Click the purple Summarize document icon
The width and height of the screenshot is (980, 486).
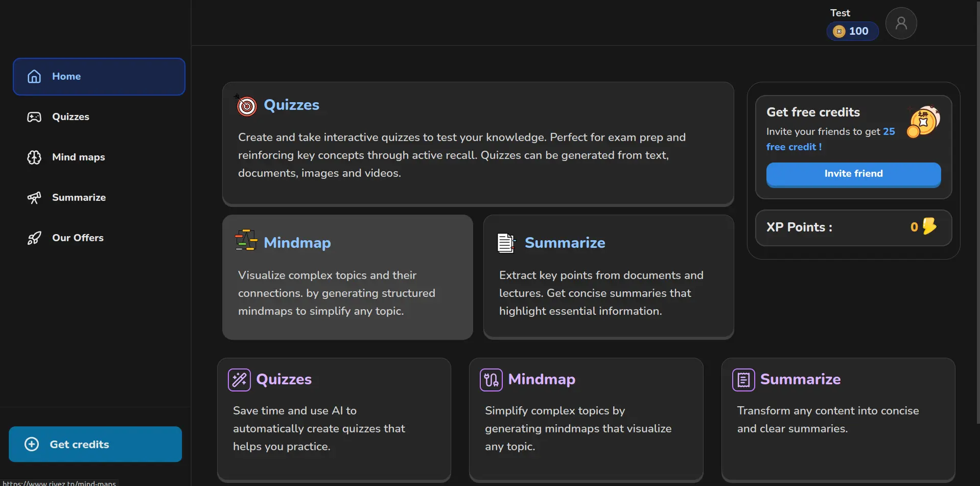pyautogui.click(x=743, y=380)
